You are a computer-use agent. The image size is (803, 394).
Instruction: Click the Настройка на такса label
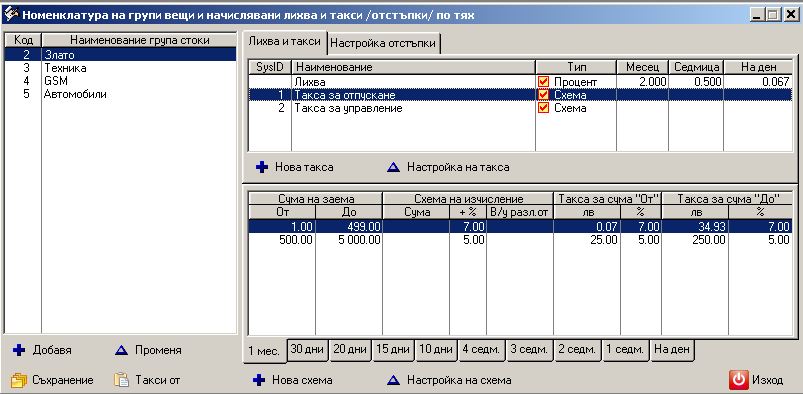458,167
